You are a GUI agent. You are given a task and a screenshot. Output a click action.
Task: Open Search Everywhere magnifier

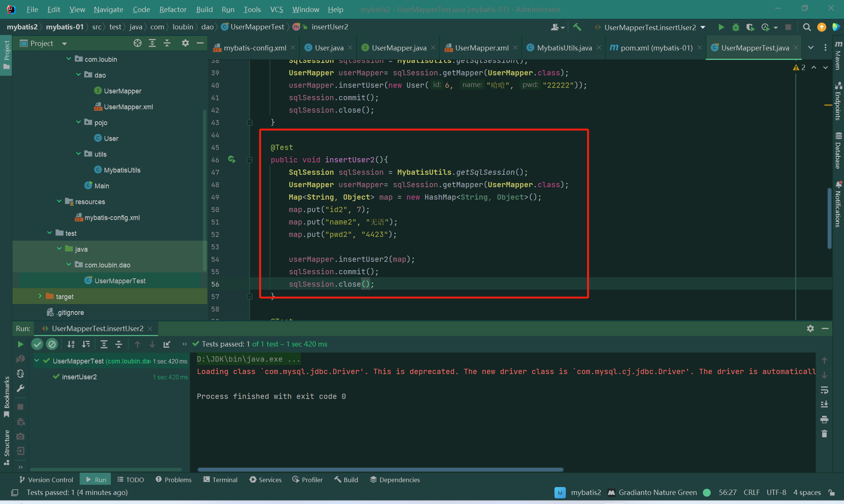click(807, 27)
